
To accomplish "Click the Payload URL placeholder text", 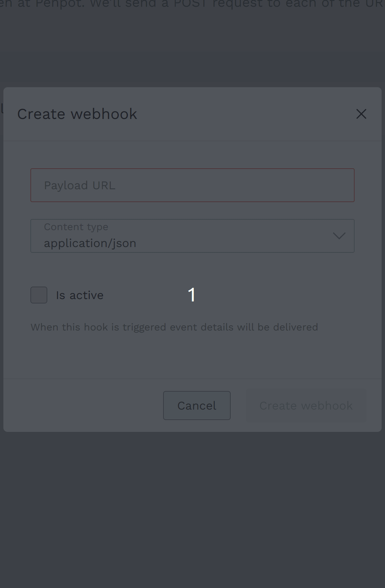I will [80, 185].
